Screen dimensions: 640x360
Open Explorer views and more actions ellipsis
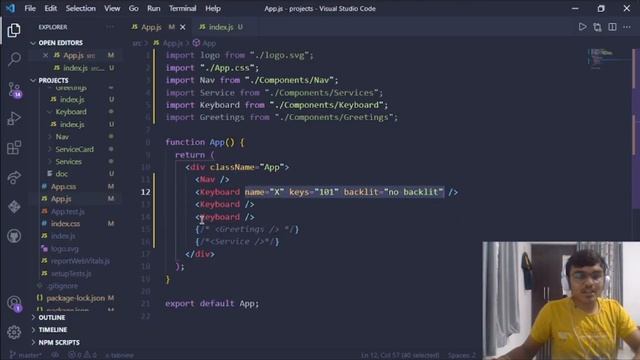click(110, 27)
